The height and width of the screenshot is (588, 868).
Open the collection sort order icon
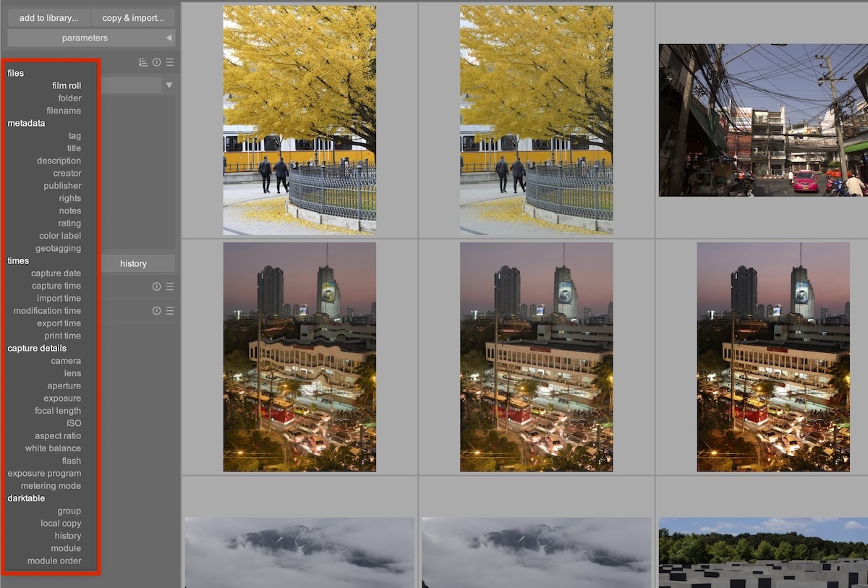(x=143, y=62)
